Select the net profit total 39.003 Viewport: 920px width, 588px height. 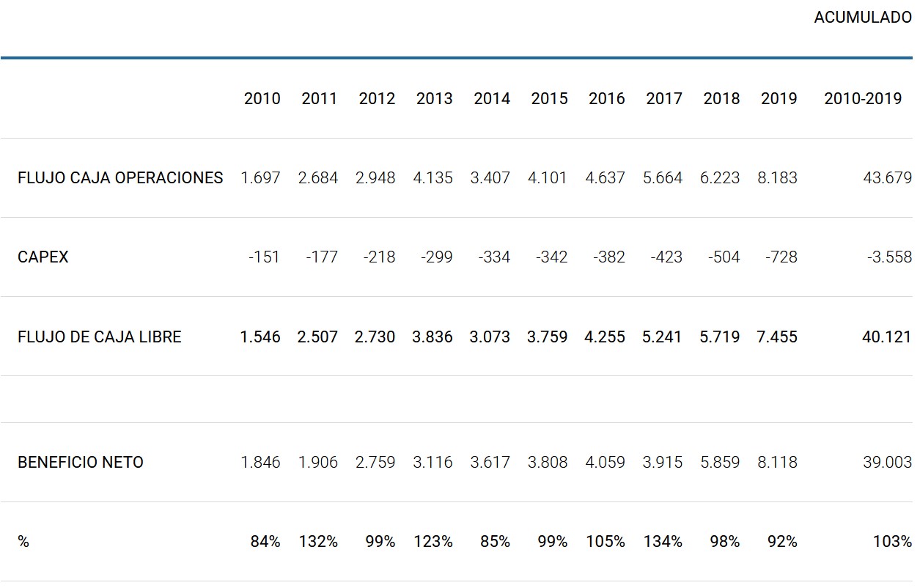click(887, 463)
